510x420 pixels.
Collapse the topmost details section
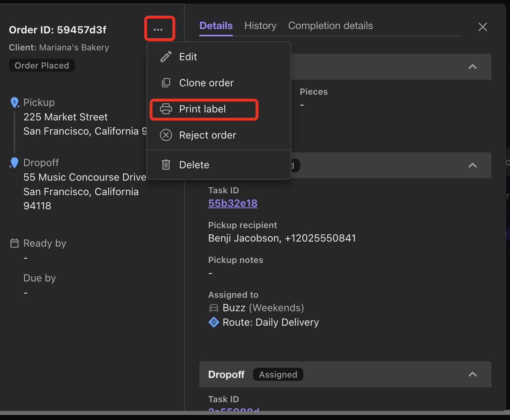point(472,67)
